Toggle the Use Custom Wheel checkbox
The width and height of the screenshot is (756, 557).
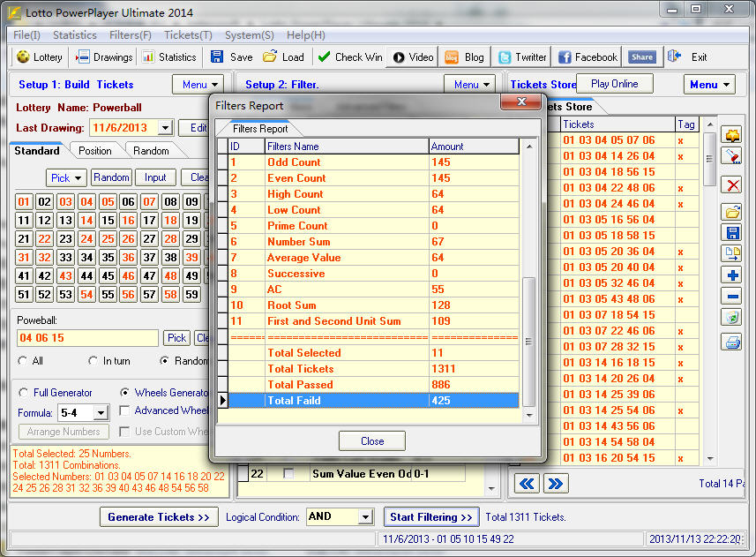pos(124,431)
